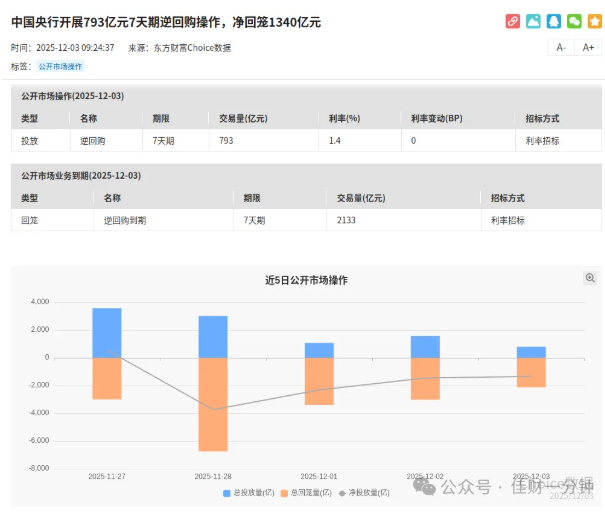Viewport: 605px width, 526px height.
Task: Click the blue bar for 2025-12-02
Action: pyautogui.click(x=425, y=347)
